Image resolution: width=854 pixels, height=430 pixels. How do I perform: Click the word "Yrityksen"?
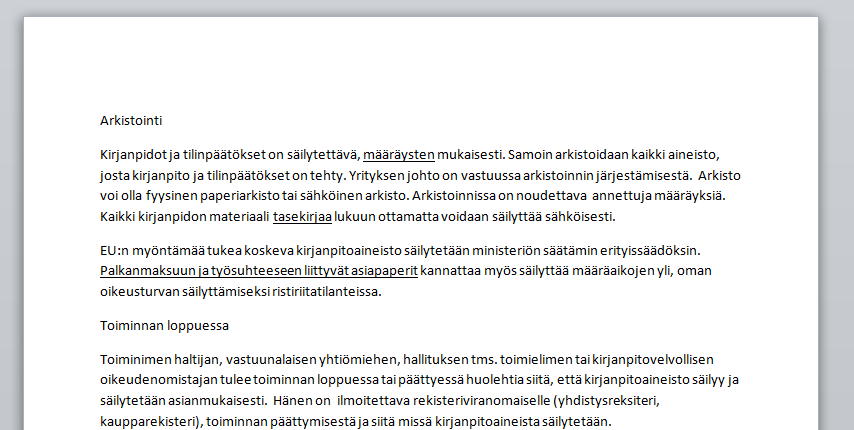(x=376, y=176)
